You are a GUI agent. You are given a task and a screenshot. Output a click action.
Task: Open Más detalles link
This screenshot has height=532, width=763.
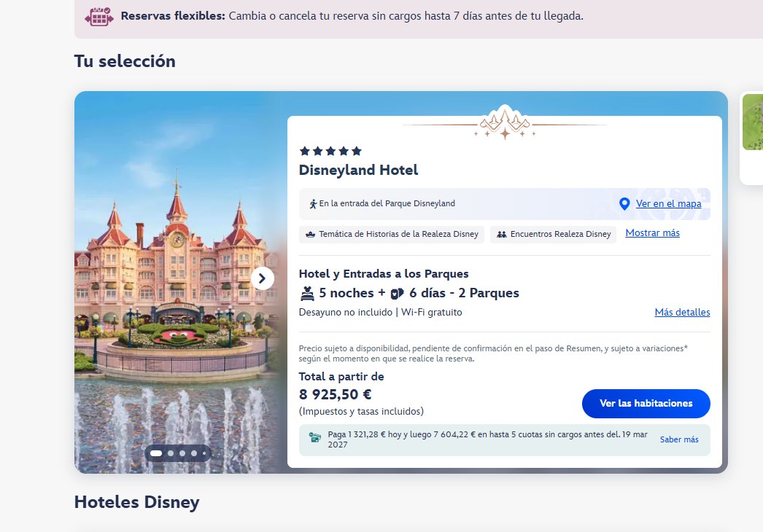coord(682,312)
